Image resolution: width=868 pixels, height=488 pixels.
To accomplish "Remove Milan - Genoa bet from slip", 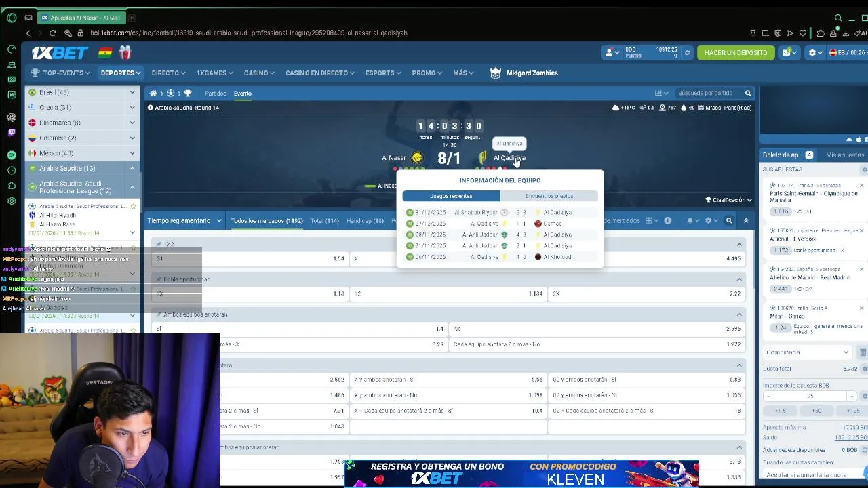I will point(862,308).
